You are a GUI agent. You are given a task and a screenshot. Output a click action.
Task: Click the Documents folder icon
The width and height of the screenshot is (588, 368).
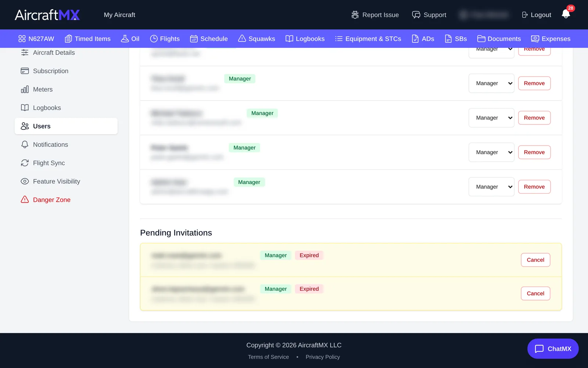click(481, 39)
